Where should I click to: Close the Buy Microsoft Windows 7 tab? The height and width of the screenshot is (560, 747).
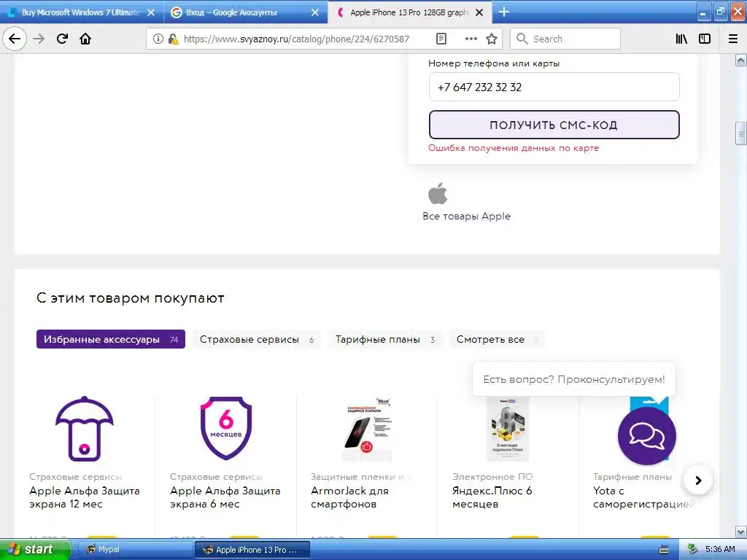(151, 12)
